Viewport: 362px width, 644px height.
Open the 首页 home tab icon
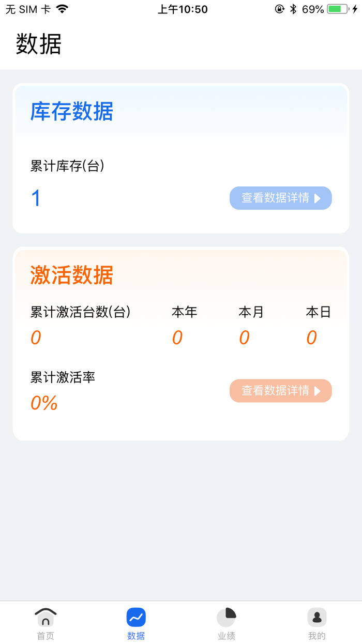[46, 616]
